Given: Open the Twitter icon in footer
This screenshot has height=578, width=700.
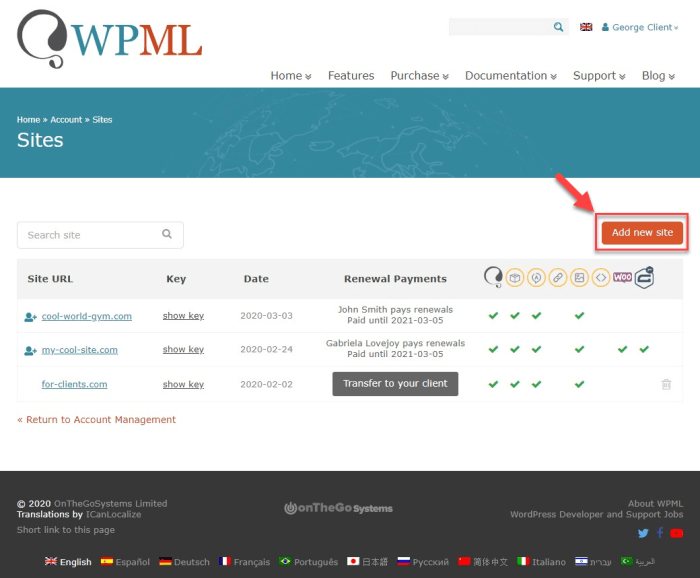Looking at the screenshot, I should [643, 533].
